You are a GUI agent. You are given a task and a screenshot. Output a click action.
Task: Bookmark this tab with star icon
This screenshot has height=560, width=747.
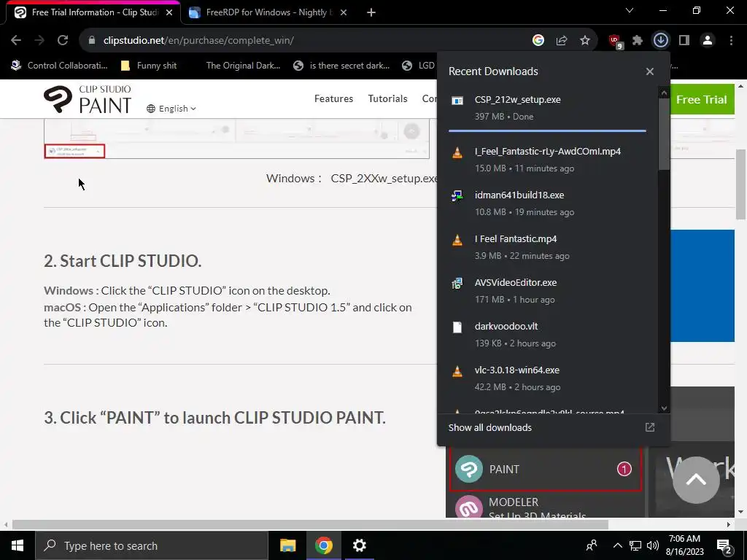(585, 41)
